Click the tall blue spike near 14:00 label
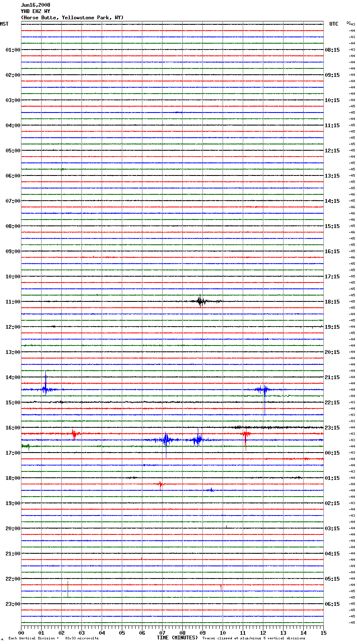Screen dimensions: 357x644 (45, 383)
